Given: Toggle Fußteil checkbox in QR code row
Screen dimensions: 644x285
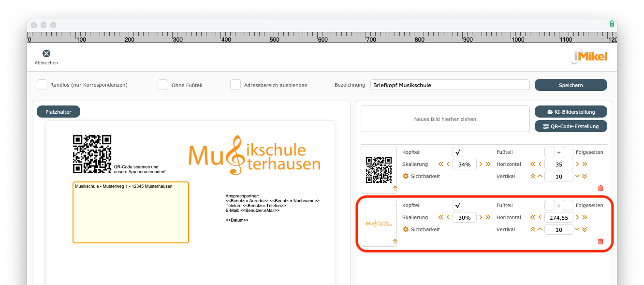Looking at the screenshot, I should (x=550, y=152).
